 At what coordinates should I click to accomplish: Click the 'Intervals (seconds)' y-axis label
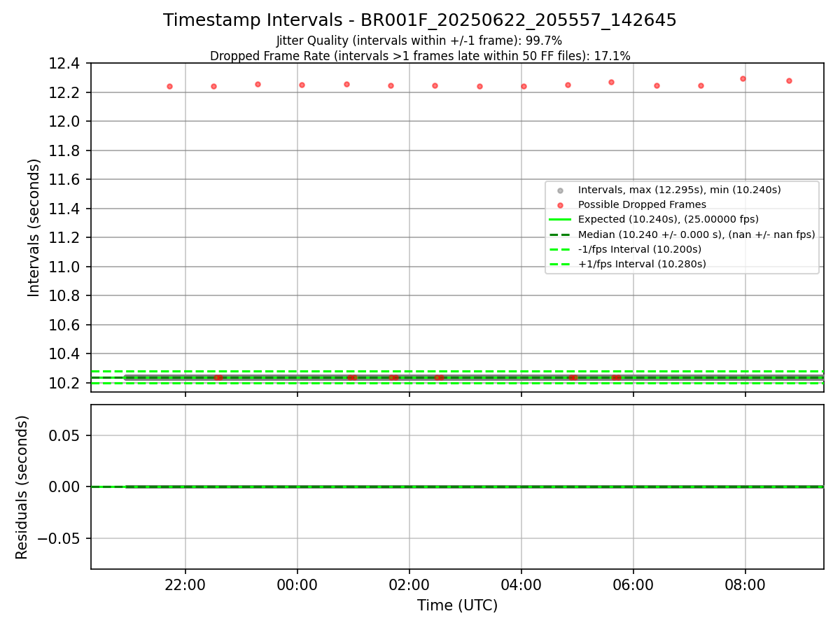pos(34,227)
